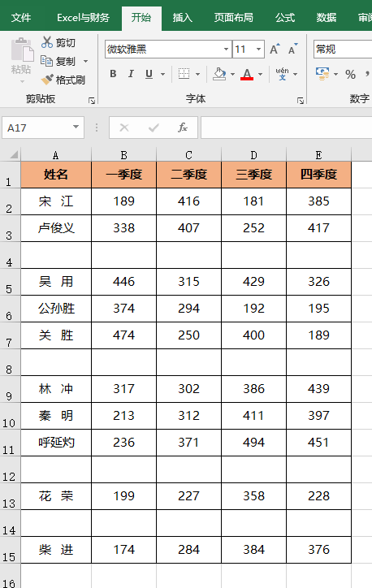Apply the red font color

[x=247, y=74]
